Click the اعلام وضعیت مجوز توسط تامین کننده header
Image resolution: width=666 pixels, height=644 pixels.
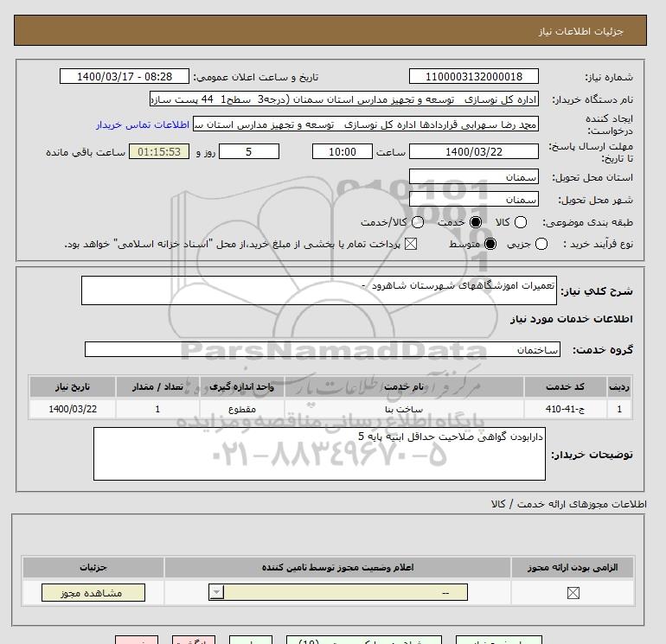pos(337,567)
